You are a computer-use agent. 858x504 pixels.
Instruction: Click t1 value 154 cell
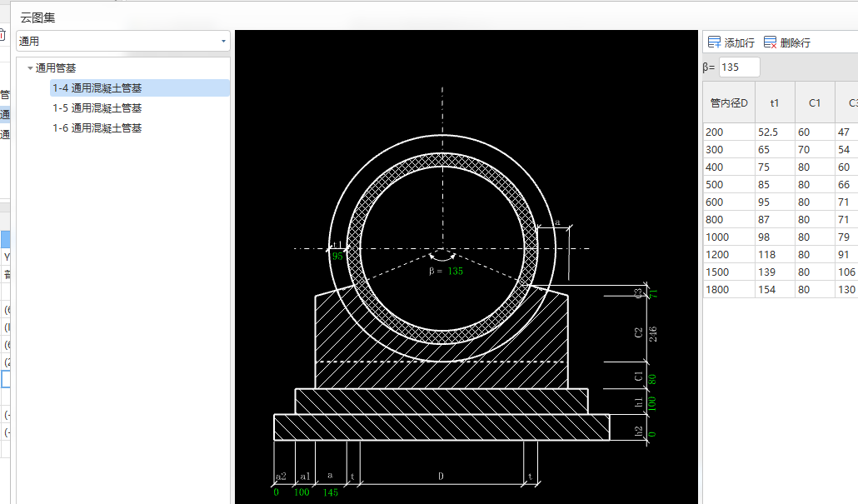click(x=775, y=289)
